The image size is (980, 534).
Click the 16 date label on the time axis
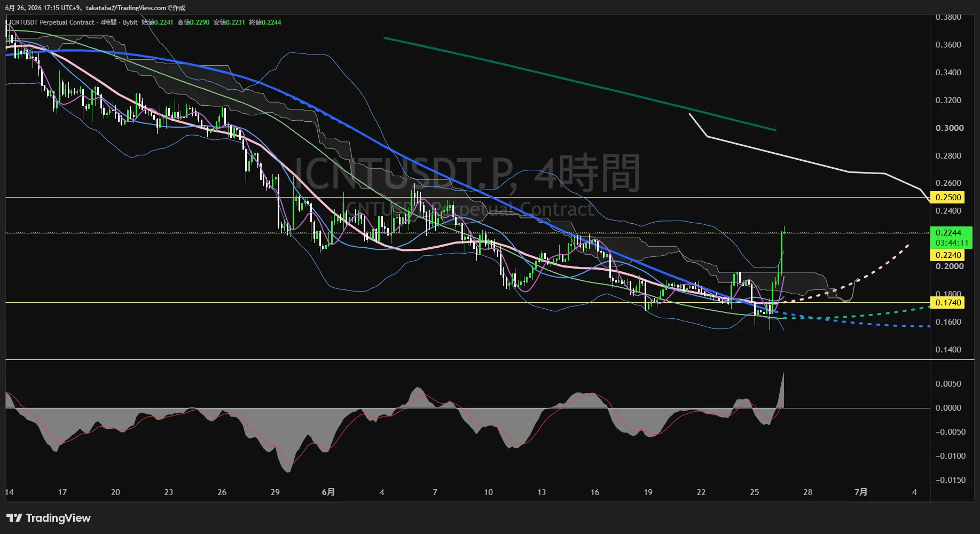click(x=595, y=492)
